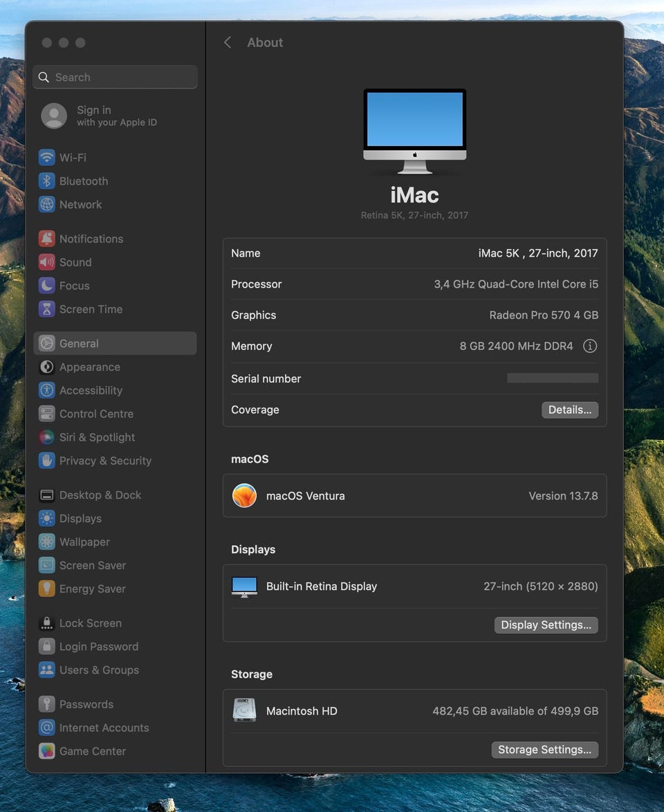Click the macOS Ventura logo icon

244,496
